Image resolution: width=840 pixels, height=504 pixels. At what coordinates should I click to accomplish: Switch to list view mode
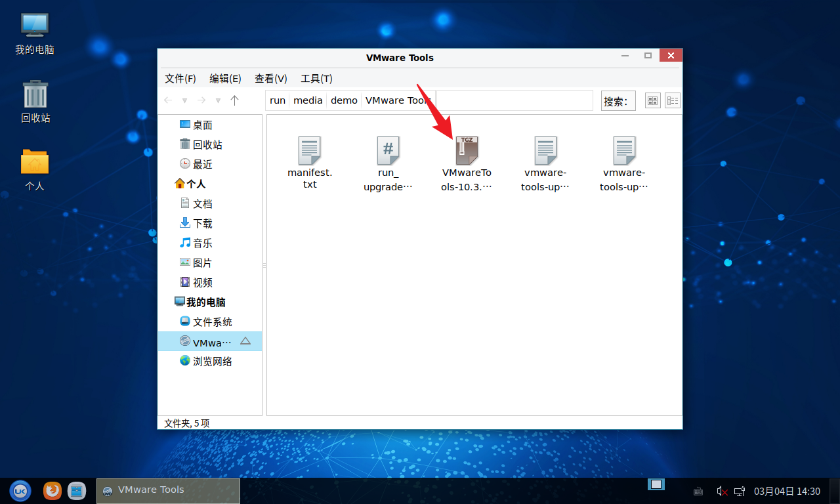673,100
